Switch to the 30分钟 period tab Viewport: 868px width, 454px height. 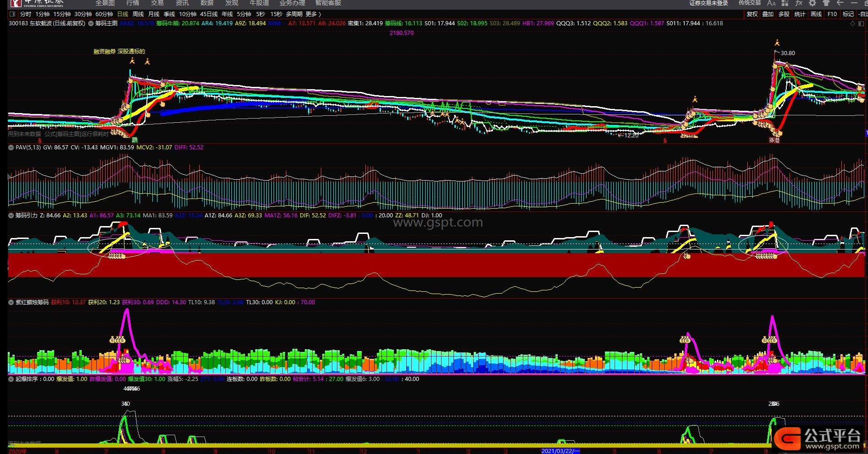(x=83, y=14)
